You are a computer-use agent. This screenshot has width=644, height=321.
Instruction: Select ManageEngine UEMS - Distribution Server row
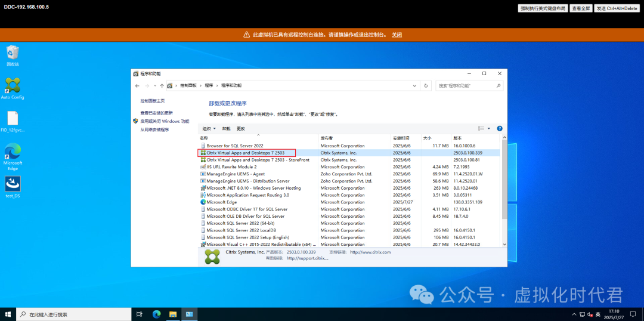[349, 181]
